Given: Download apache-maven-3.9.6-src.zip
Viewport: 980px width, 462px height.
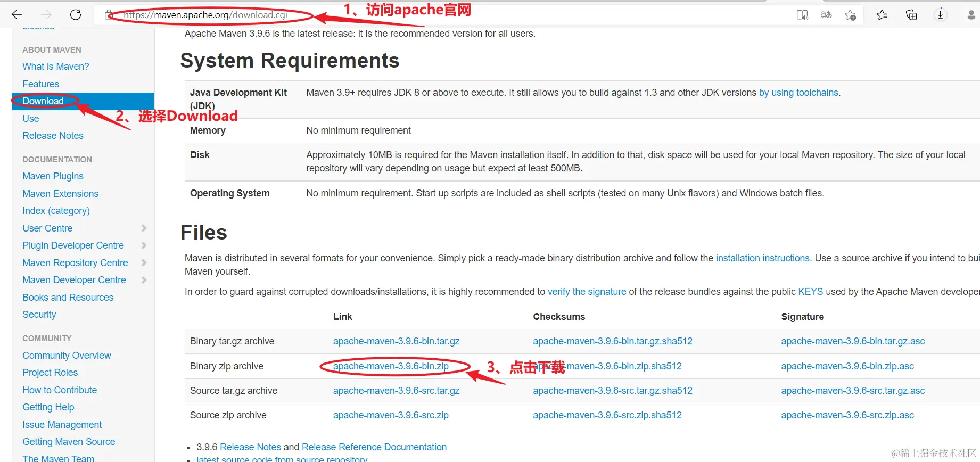Looking at the screenshot, I should [x=391, y=415].
